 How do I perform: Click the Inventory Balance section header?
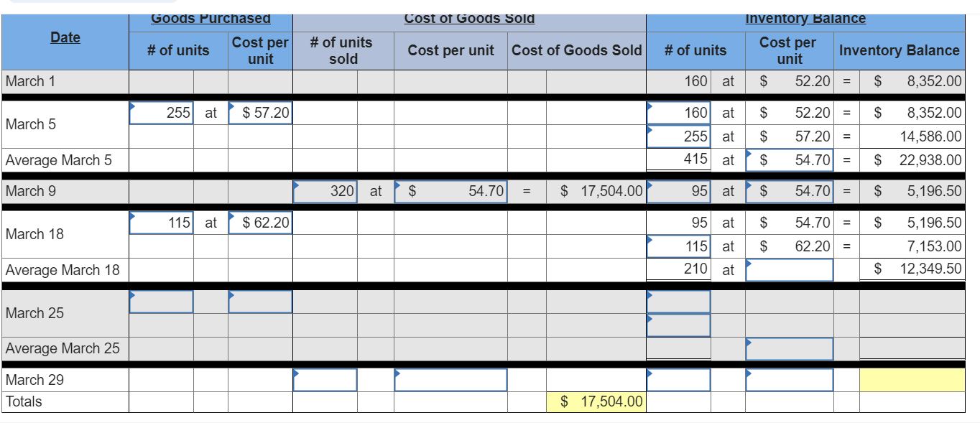click(805, 19)
